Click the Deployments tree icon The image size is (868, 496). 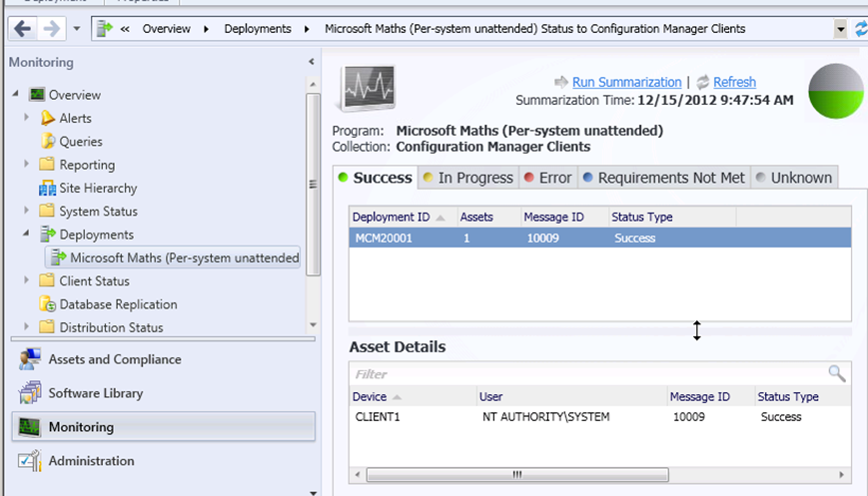[48, 234]
